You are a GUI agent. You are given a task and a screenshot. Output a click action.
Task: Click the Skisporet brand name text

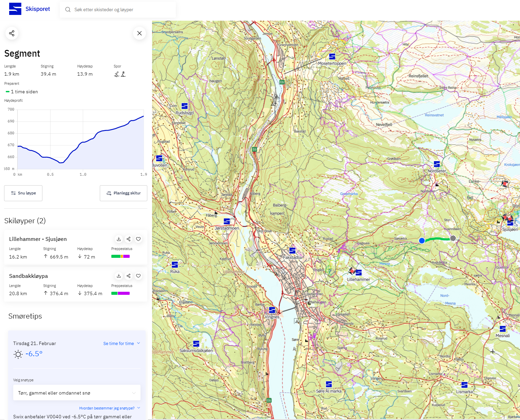point(38,9)
